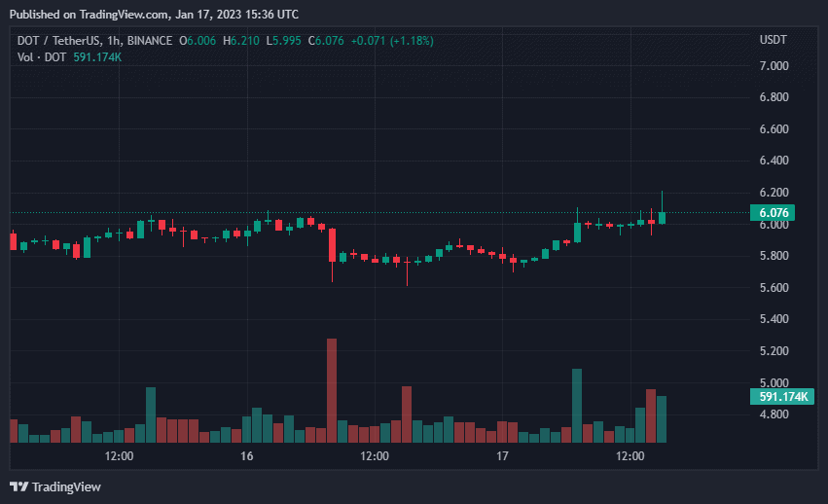Click the high value H6.210
This screenshot has height=504, width=828.
coord(241,41)
